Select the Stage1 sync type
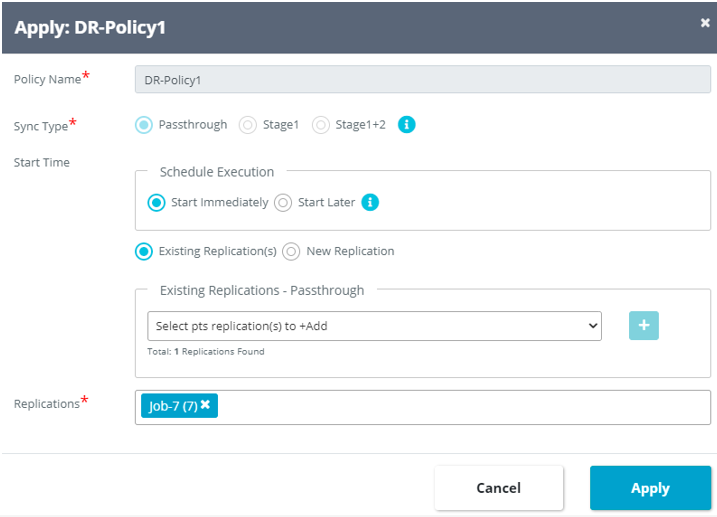This screenshot has height=517, width=717. tap(248, 125)
